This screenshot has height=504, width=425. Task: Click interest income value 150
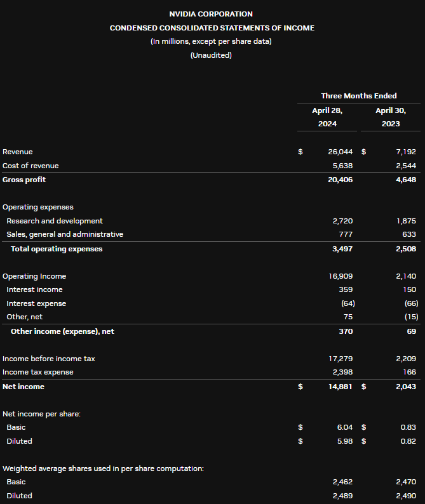pos(409,289)
